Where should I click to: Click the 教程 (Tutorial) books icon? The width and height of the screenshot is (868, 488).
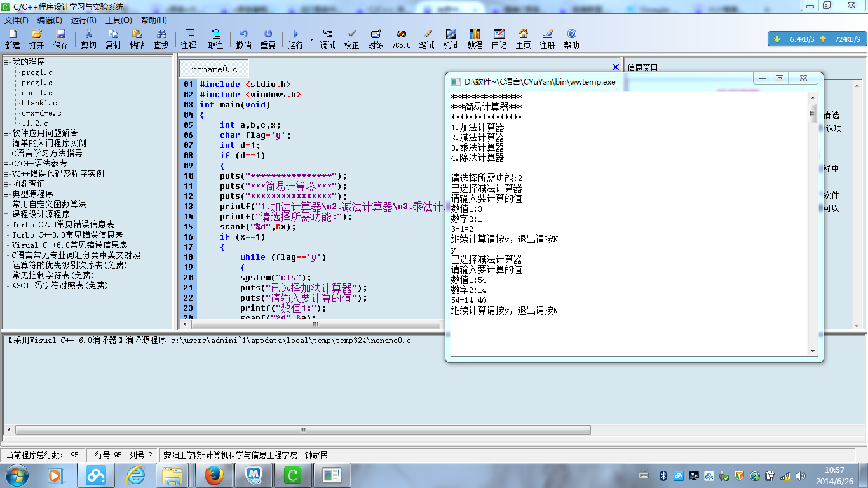coord(475,39)
